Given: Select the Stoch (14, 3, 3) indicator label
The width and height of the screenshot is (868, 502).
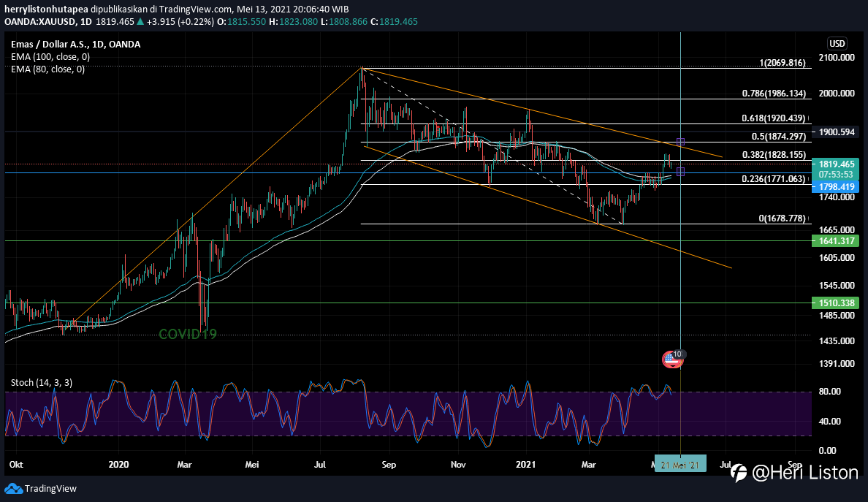Looking at the screenshot, I should tap(42, 382).
